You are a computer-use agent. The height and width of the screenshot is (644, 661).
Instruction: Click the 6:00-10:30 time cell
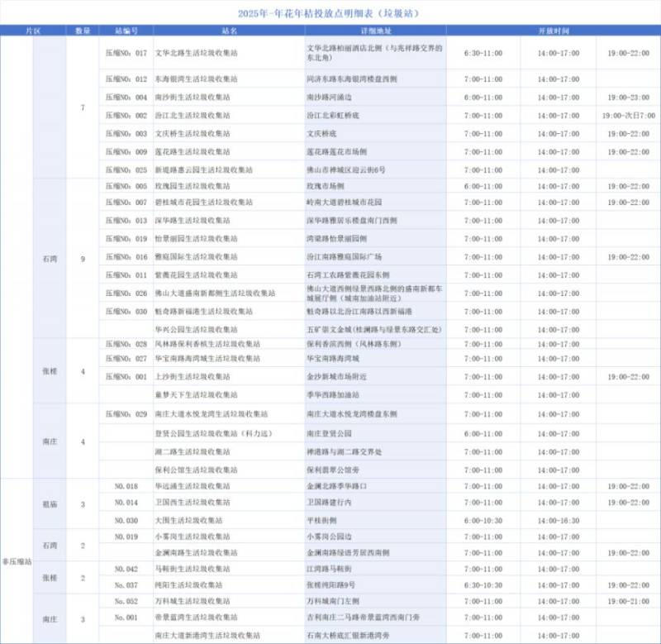[x=483, y=521]
